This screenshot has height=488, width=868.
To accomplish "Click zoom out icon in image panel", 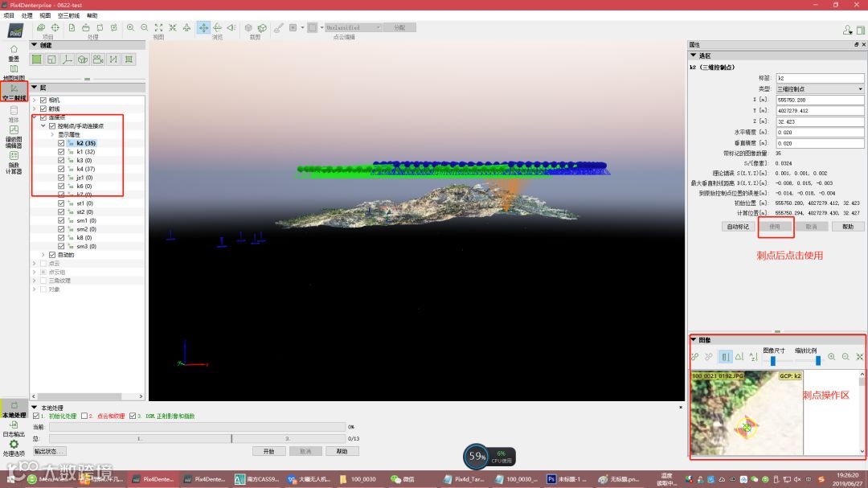I will [x=845, y=357].
